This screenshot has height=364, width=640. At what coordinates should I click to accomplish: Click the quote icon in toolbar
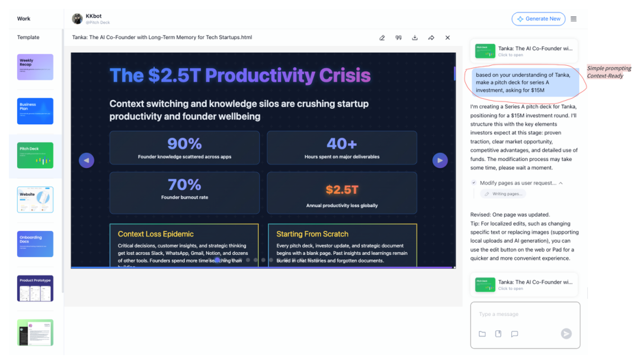[398, 37]
